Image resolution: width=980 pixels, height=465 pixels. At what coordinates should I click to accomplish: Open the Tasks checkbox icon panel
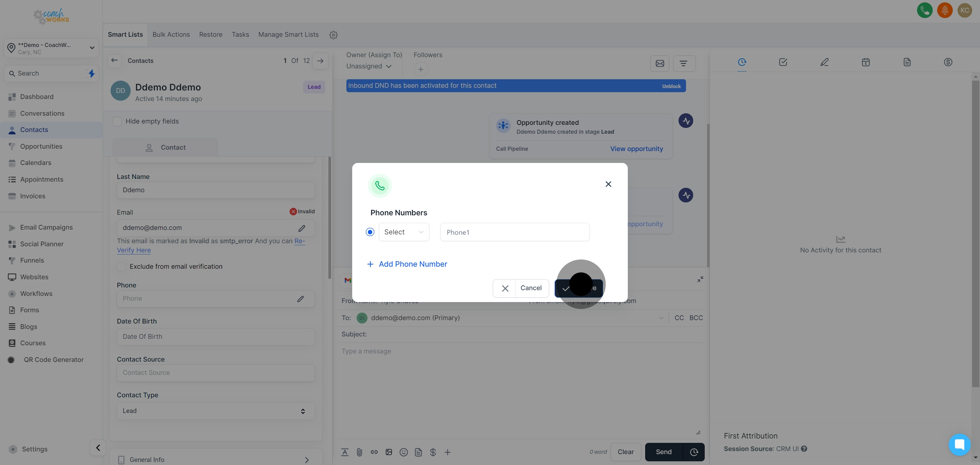[x=783, y=62]
